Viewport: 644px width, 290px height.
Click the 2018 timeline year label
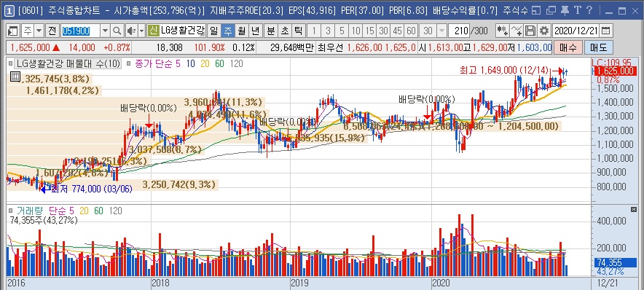tap(160, 283)
